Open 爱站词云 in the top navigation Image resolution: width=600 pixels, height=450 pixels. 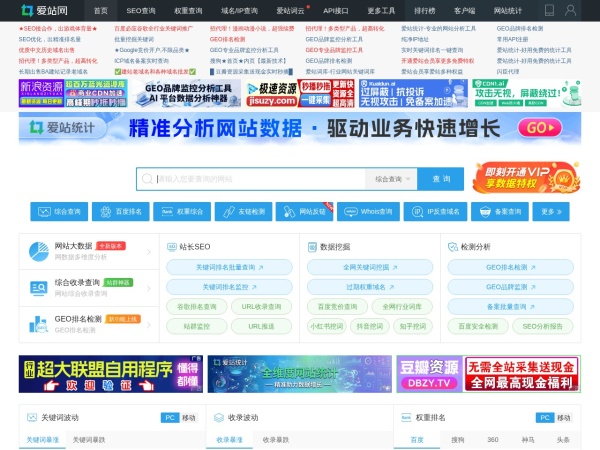click(x=291, y=11)
